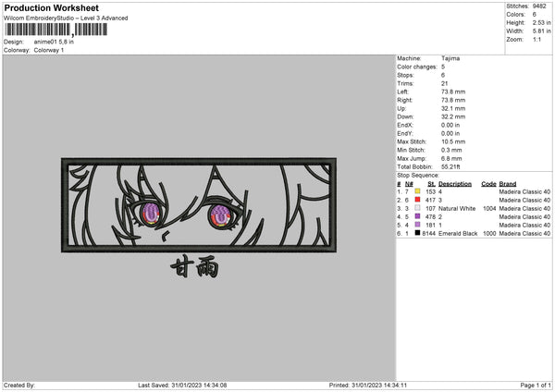
Task: Click the yellow thread swatch in row 1
Action: [418, 191]
